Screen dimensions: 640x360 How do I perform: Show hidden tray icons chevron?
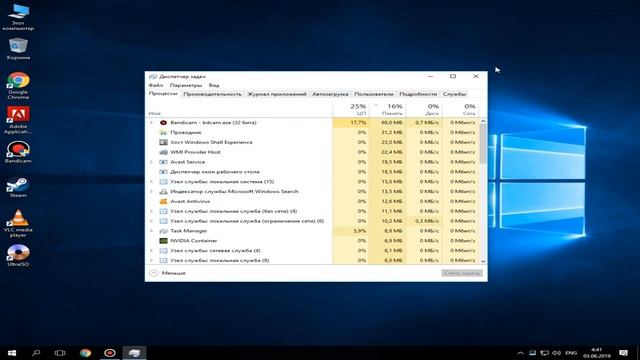520,353
